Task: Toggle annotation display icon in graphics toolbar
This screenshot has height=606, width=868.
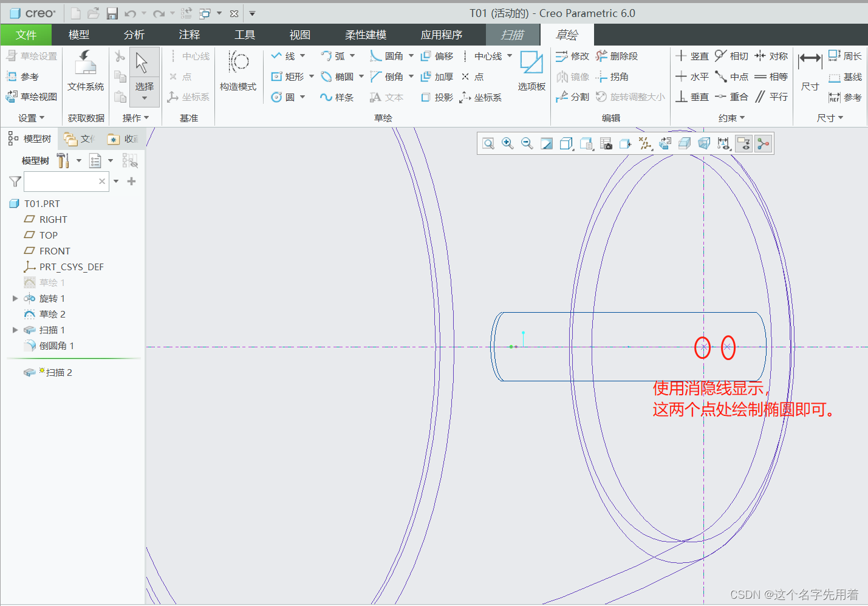Action: [x=743, y=143]
